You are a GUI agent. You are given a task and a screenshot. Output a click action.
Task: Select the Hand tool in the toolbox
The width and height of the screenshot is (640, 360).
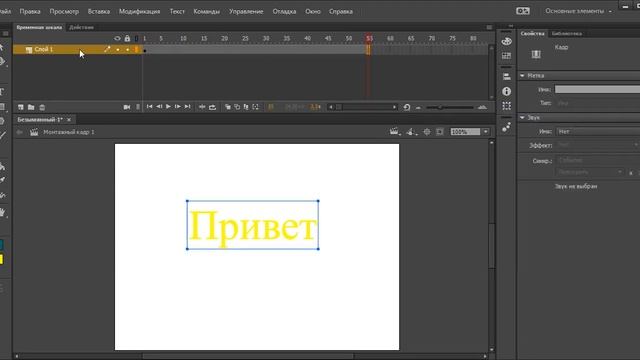click(x=3, y=212)
